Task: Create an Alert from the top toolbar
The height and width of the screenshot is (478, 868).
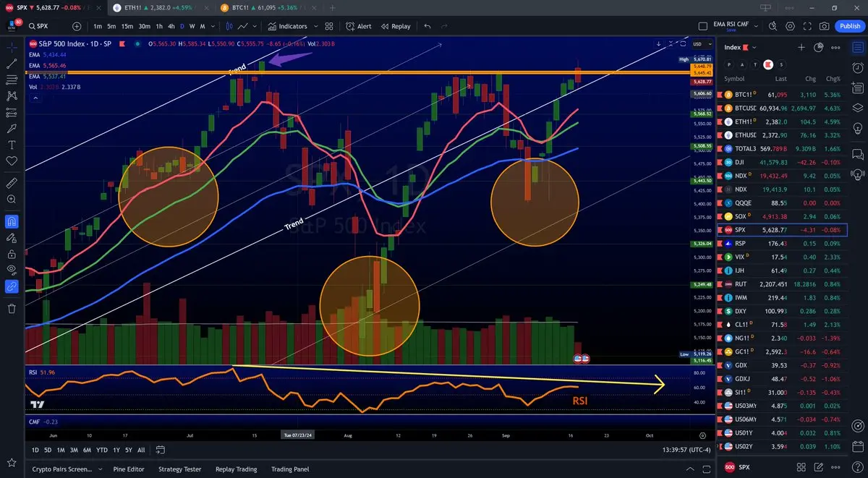Action: (x=358, y=26)
